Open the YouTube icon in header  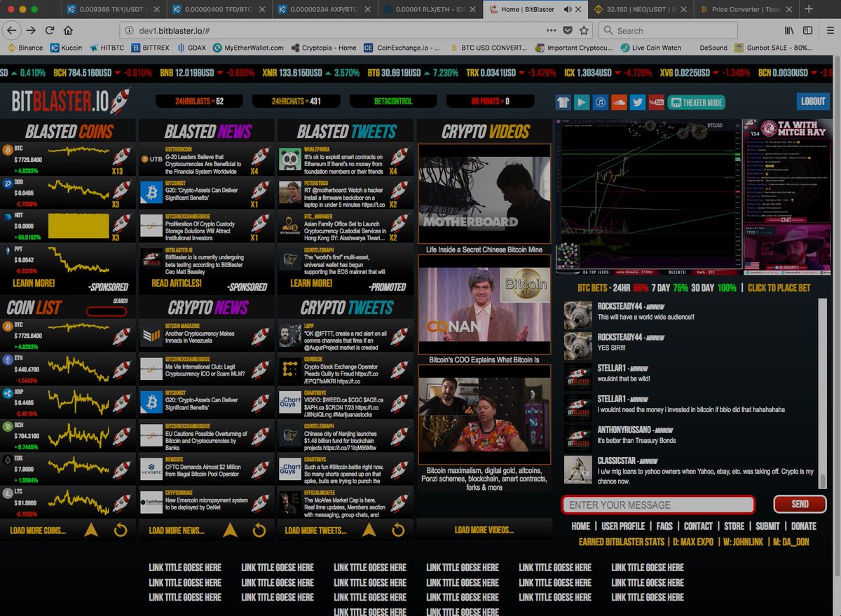[656, 102]
